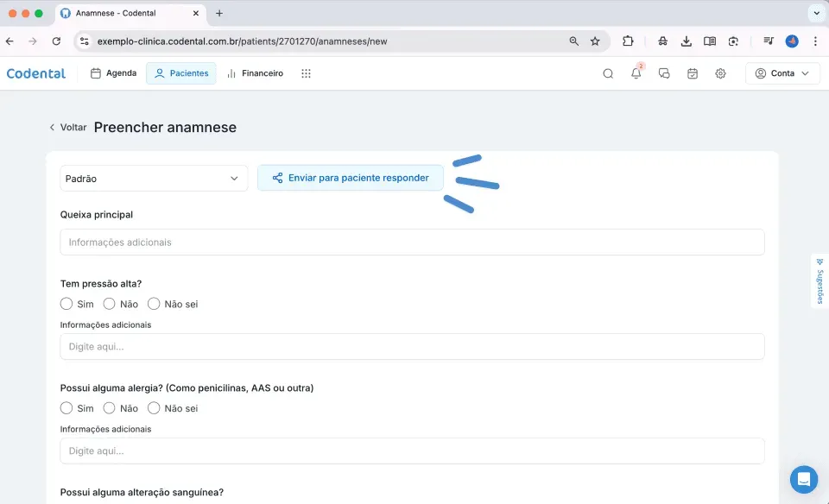Focus pressão alta additional info field
Screen dimensions: 829x504
pos(412,347)
